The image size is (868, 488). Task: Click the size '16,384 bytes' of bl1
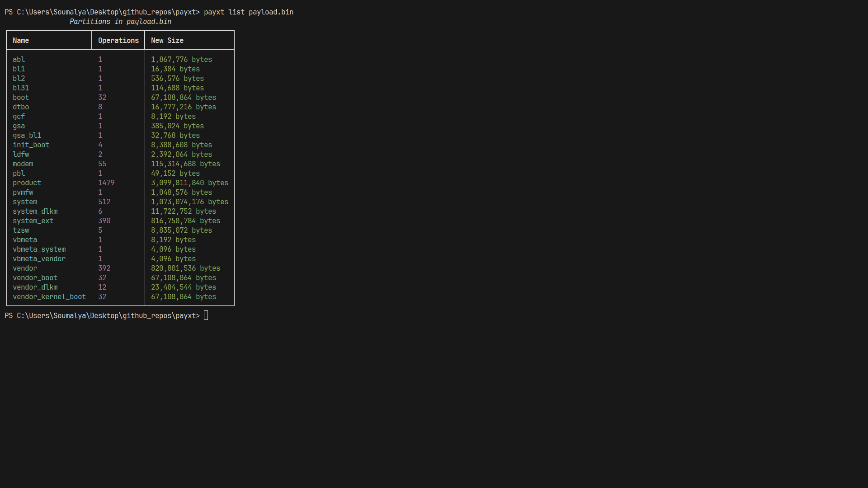pyautogui.click(x=175, y=69)
